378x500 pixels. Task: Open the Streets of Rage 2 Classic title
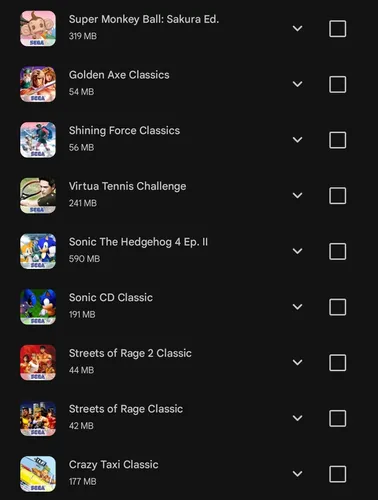[x=130, y=353]
